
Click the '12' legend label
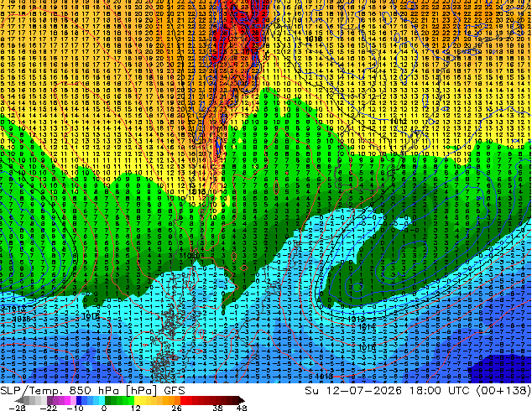coord(136,408)
